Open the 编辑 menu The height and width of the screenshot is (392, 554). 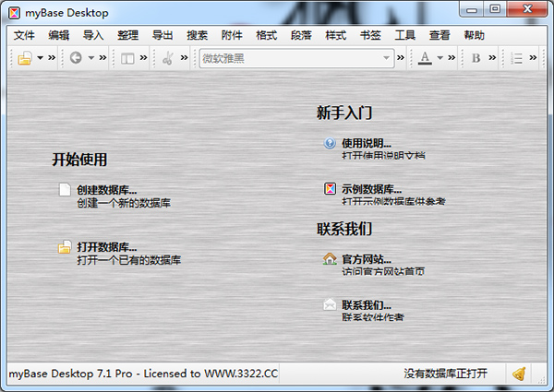pos(59,35)
